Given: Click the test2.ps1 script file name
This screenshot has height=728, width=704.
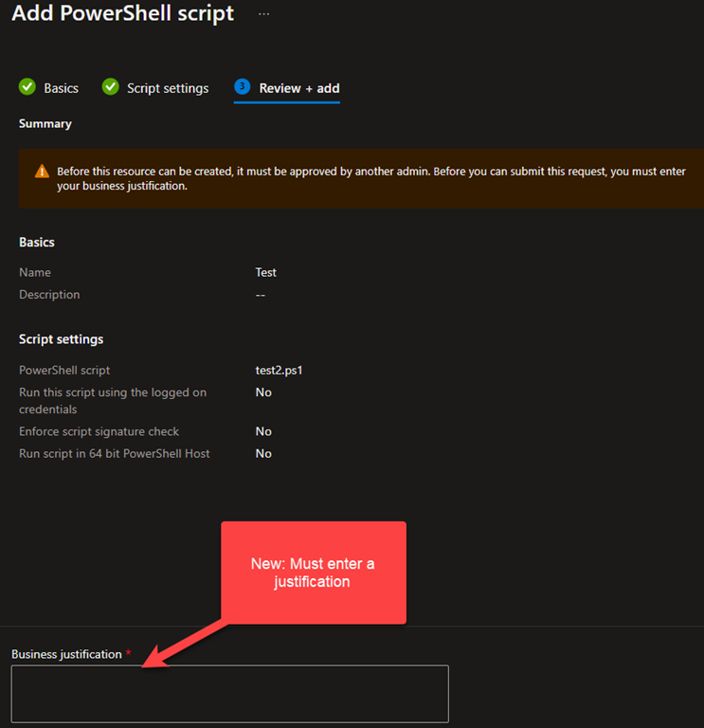Looking at the screenshot, I should pyautogui.click(x=279, y=370).
